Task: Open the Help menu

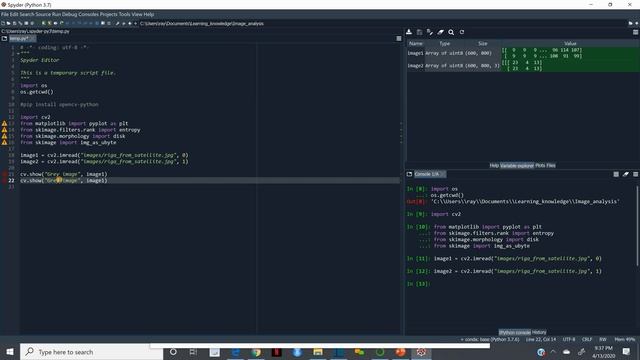Action: [x=149, y=14]
